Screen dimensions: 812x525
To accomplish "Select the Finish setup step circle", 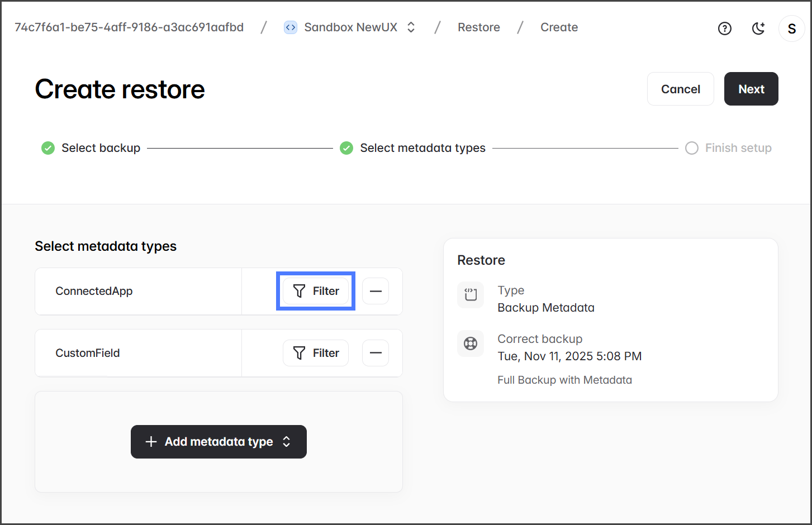I will [692, 148].
